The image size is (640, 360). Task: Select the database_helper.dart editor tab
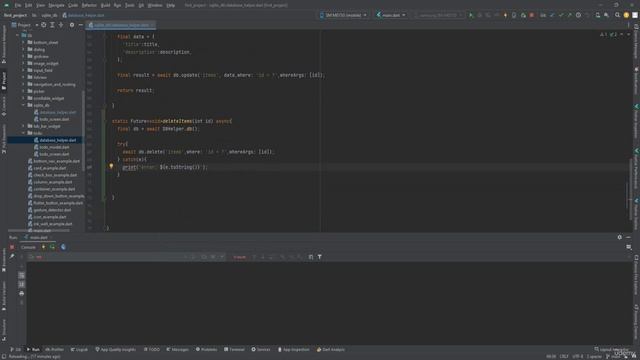coord(121,25)
